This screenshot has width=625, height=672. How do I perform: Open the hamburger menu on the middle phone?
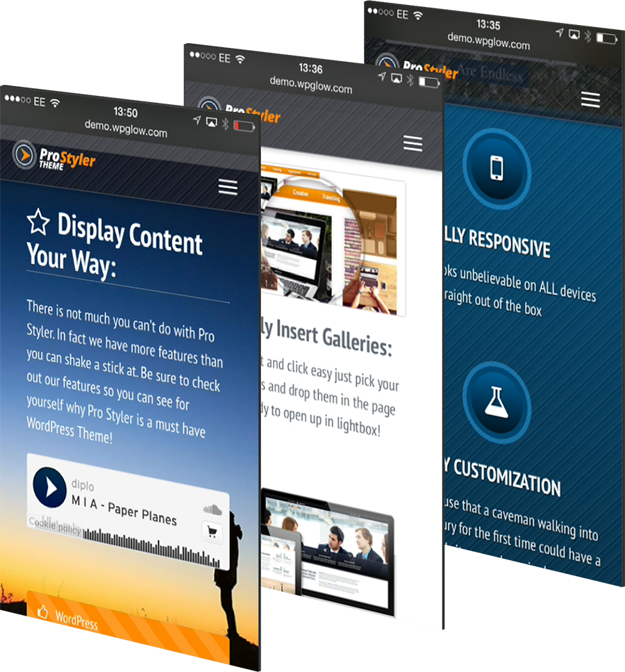point(412,143)
